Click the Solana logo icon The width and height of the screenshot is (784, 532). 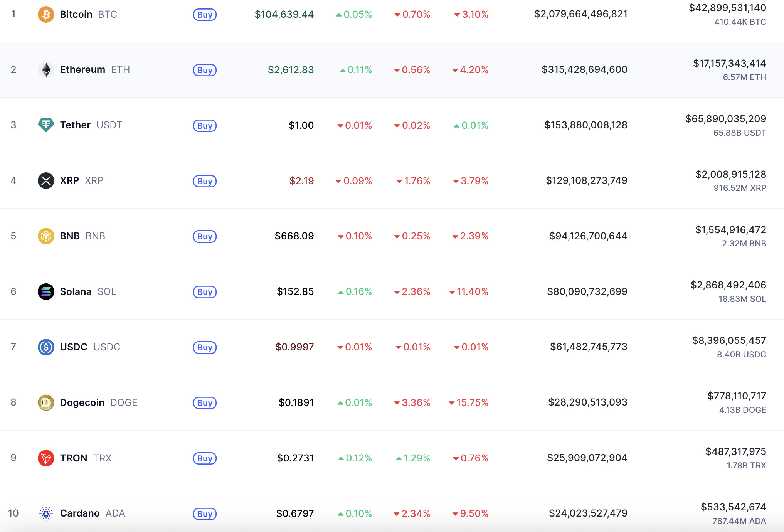tap(46, 291)
